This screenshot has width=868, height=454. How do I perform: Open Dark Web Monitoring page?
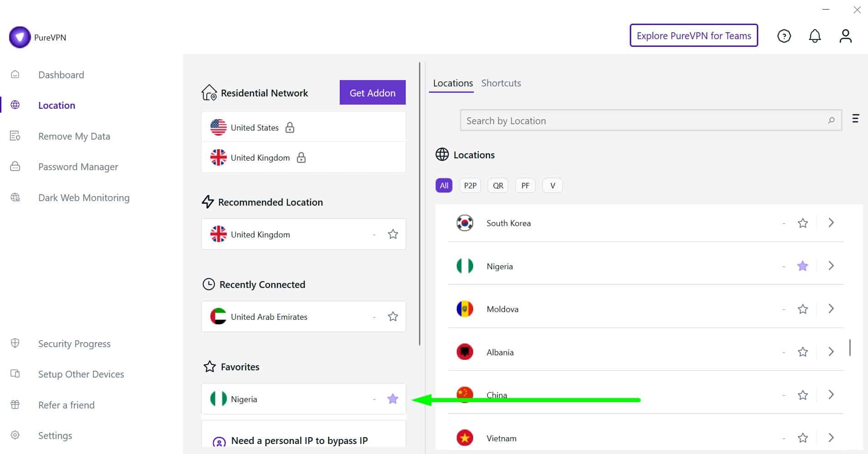(x=84, y=197)
